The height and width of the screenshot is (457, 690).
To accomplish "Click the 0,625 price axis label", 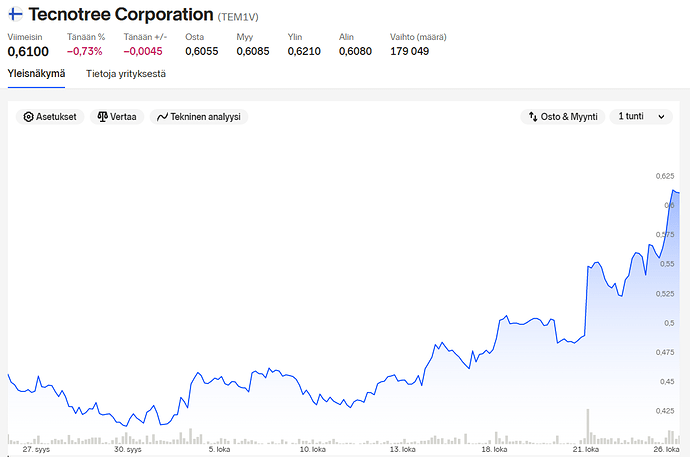I will click(664, 176).
